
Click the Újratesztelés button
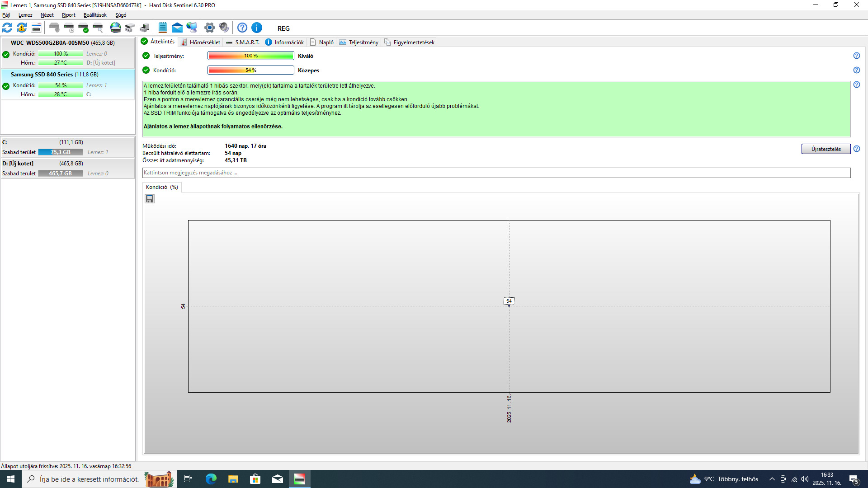point(826,149)
